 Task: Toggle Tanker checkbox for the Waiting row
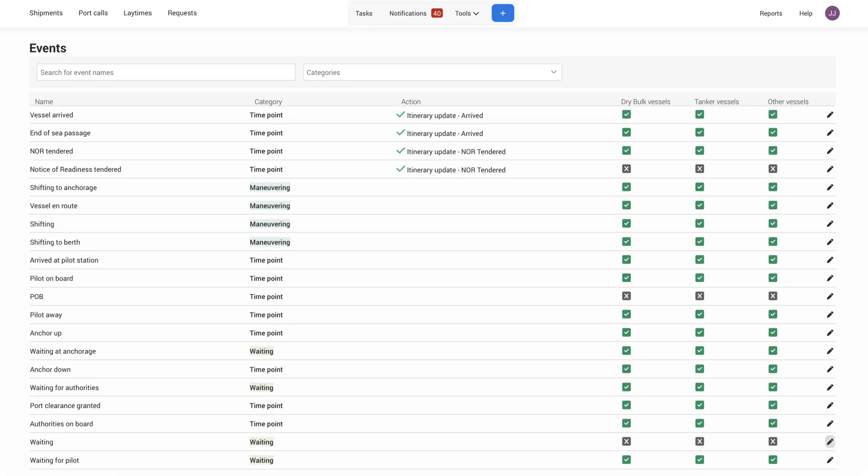click(700, 441)
